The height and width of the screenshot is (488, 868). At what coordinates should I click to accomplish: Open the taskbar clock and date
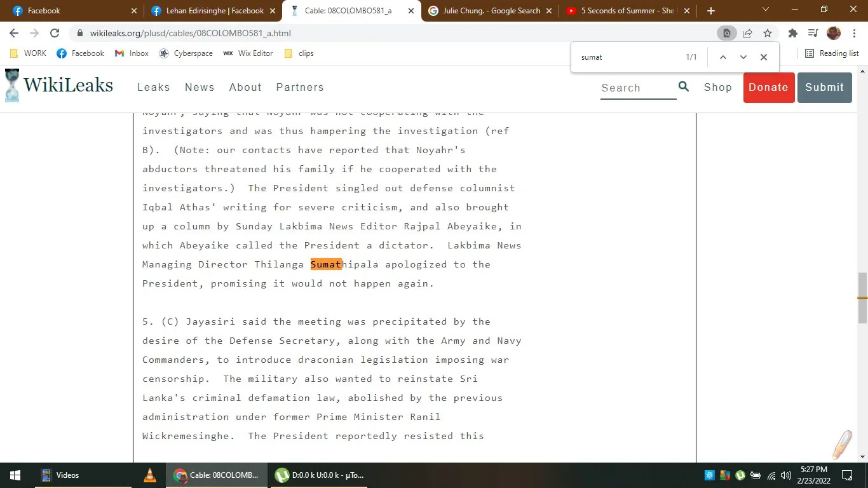click(815, 475)
